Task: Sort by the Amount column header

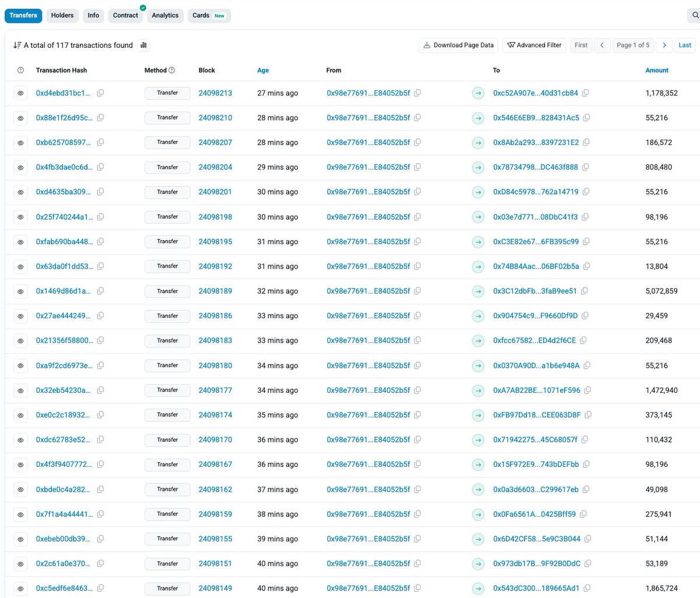Action: point(657,70)
